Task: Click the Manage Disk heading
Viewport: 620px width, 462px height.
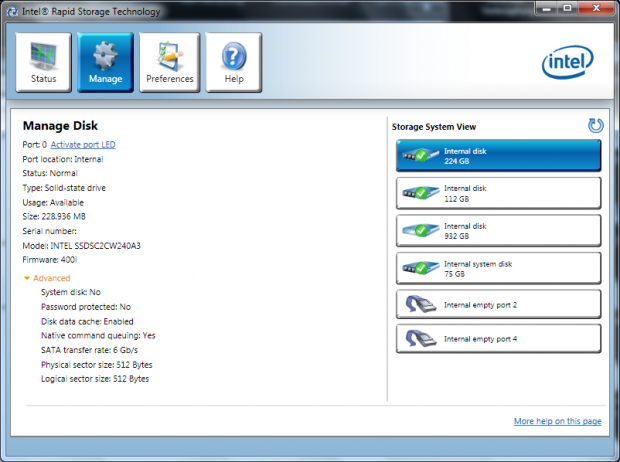Action: click(60, 126)
